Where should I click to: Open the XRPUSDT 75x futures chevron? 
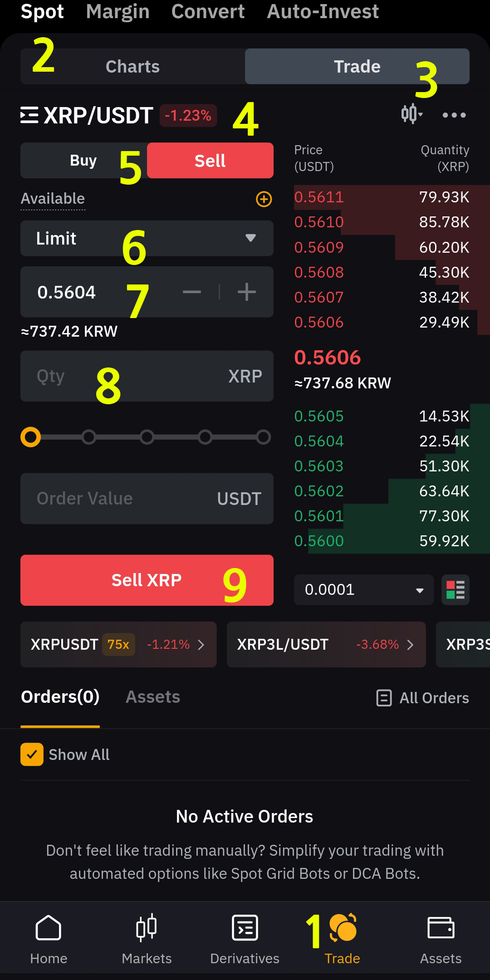pyautogui.click(x=201, y=645)
